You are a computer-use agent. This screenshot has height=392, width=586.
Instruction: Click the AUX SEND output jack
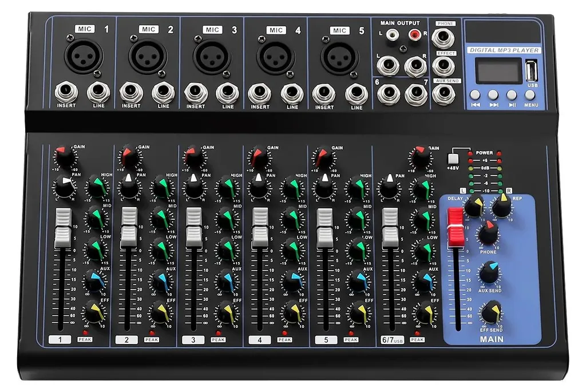[444, 94]
